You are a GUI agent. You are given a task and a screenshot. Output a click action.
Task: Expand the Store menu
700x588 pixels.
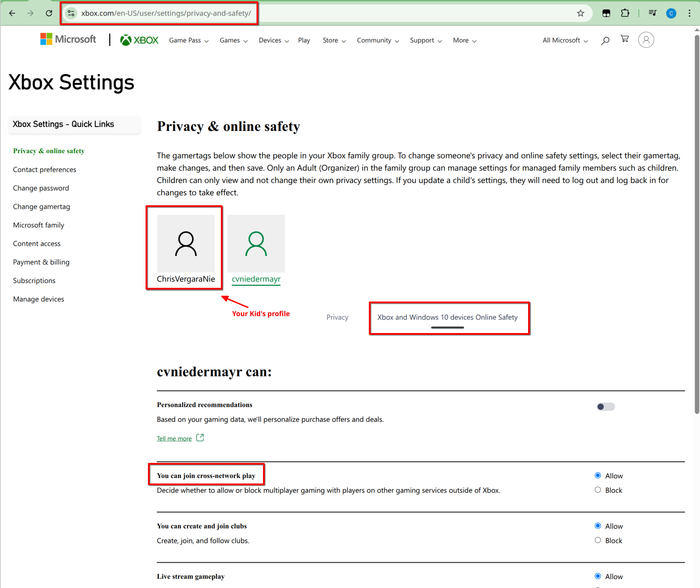pos(334,40)
